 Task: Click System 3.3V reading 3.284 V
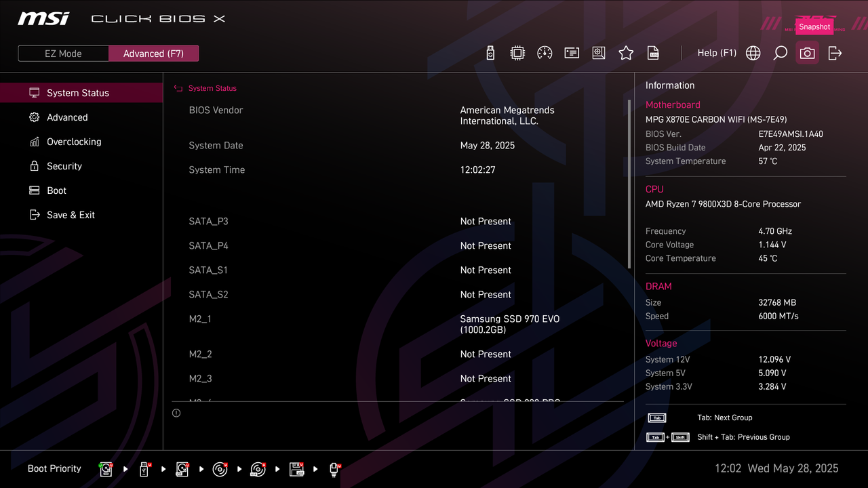coord(772,387)
